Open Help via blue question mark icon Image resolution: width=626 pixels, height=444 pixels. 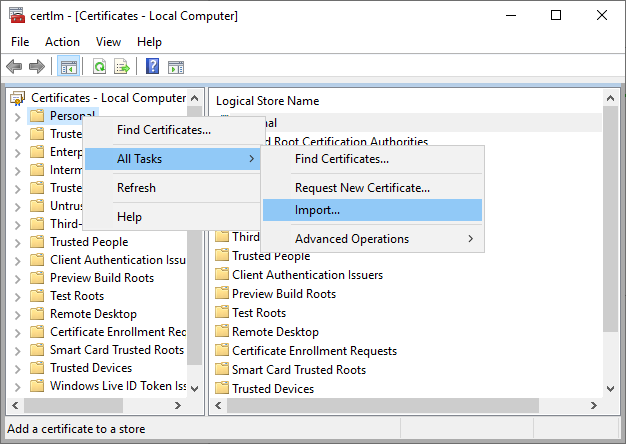[x=153, y=67]
